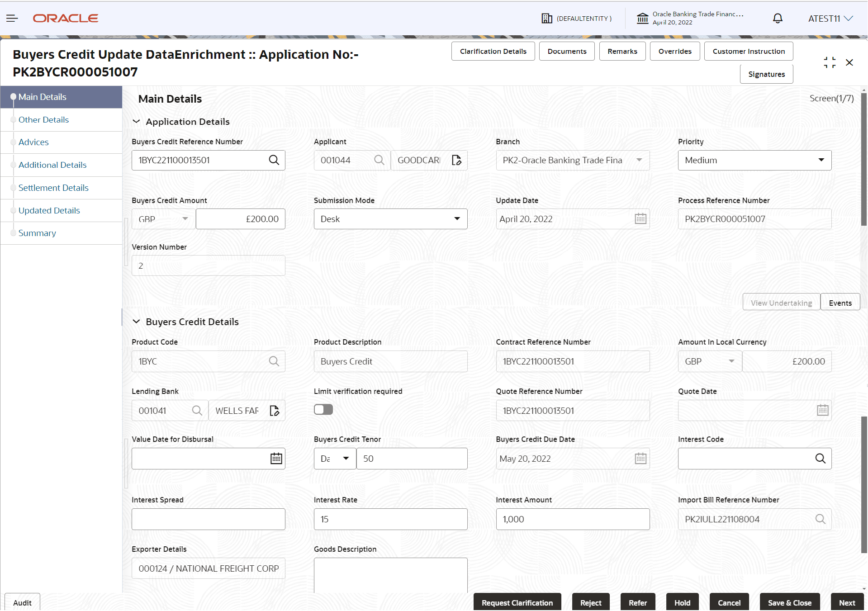This screenshot has height=611, width=868.
Task: Enable the Limit verification required toggle
Action: point(323,409)
